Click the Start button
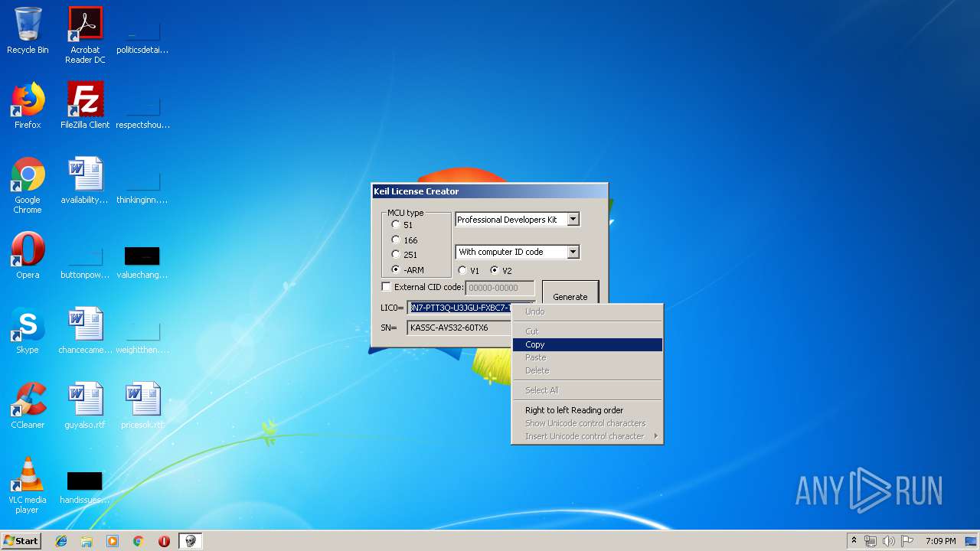Screen dimensions: 980x551 tap(21, 541)
